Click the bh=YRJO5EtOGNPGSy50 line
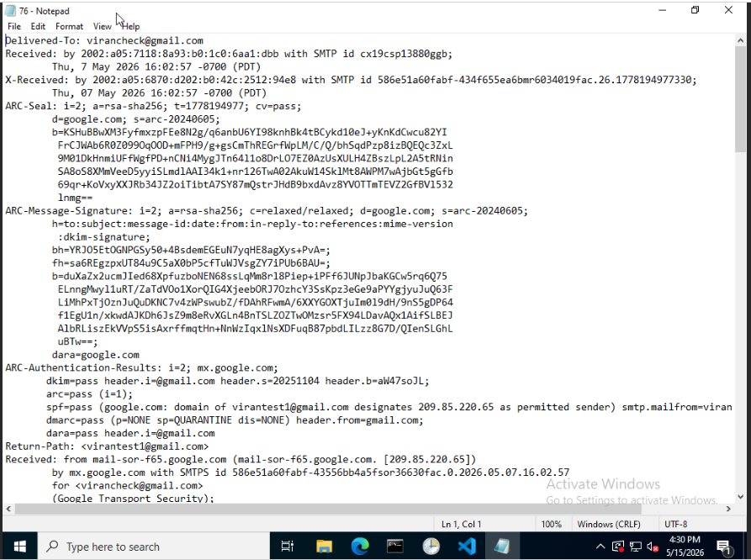Viewport: 751px width, 560px height. 191,250
